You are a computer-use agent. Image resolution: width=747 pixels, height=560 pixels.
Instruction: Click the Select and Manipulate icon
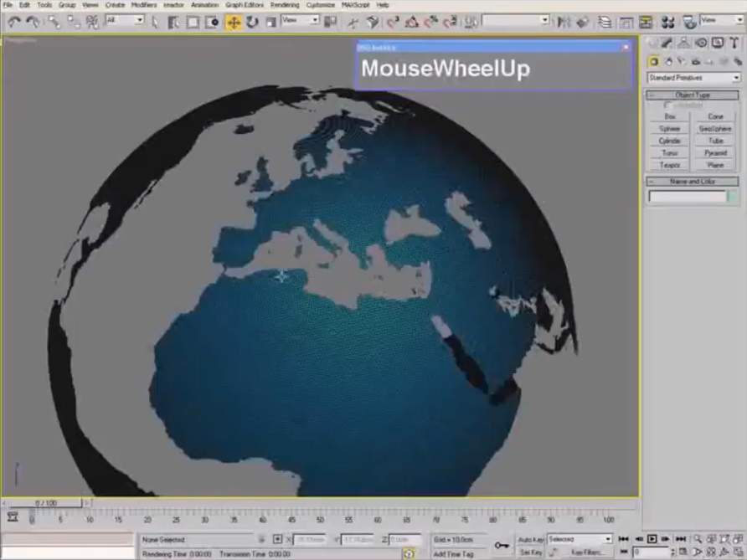pos(353,22)
